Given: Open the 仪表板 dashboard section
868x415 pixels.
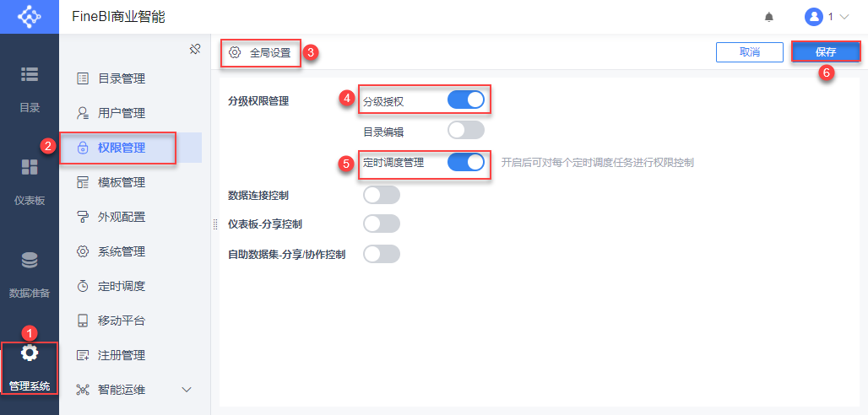Looking at the screenshot, I should [x=30, y=181].
